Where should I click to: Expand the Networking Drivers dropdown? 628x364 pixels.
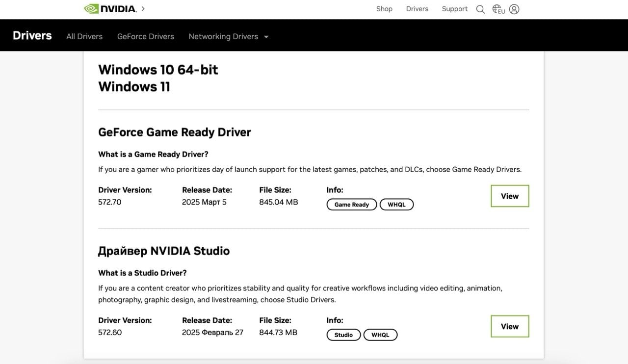pos(229,36)
